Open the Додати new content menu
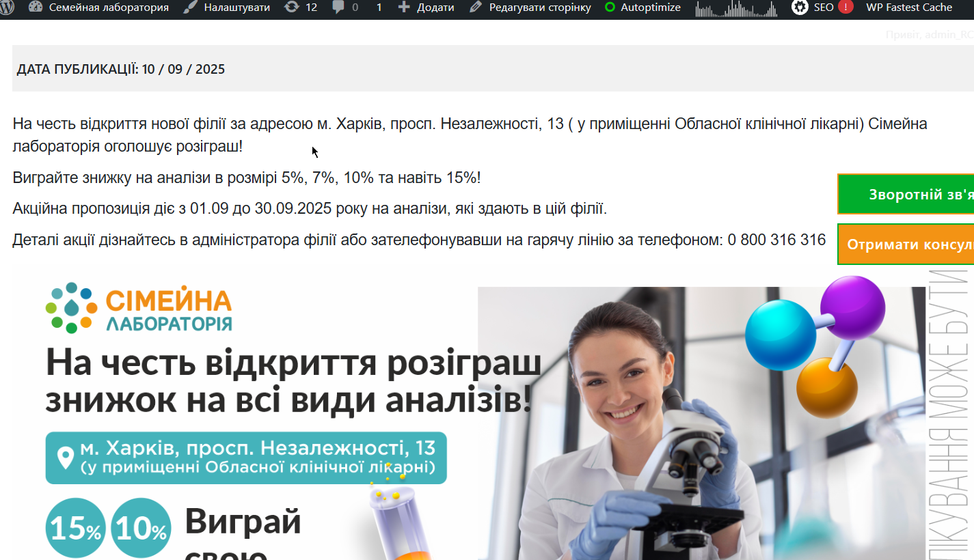The width and height of the screenshot is (974, 560). [426, 8]
